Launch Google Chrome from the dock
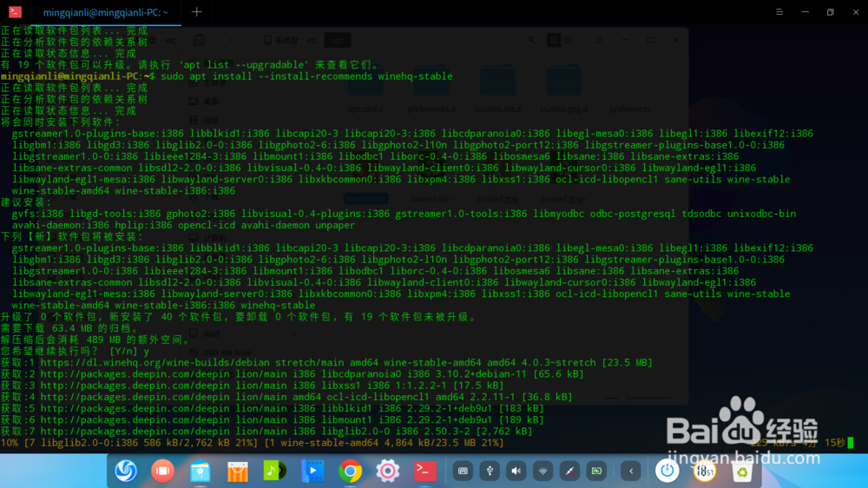 350,471
